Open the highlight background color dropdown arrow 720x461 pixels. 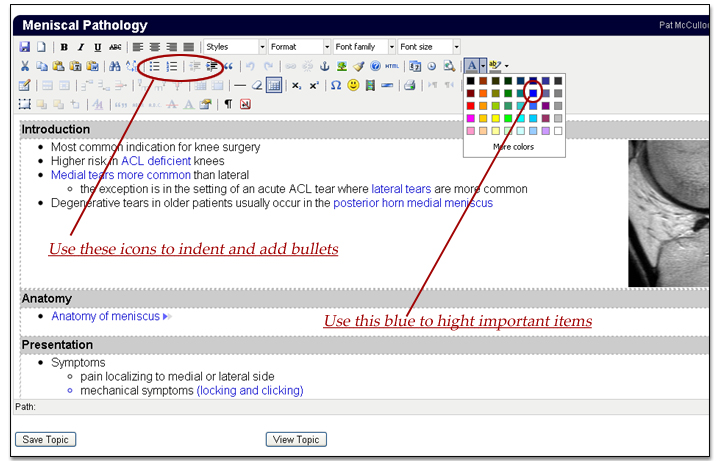click(506, 66)
